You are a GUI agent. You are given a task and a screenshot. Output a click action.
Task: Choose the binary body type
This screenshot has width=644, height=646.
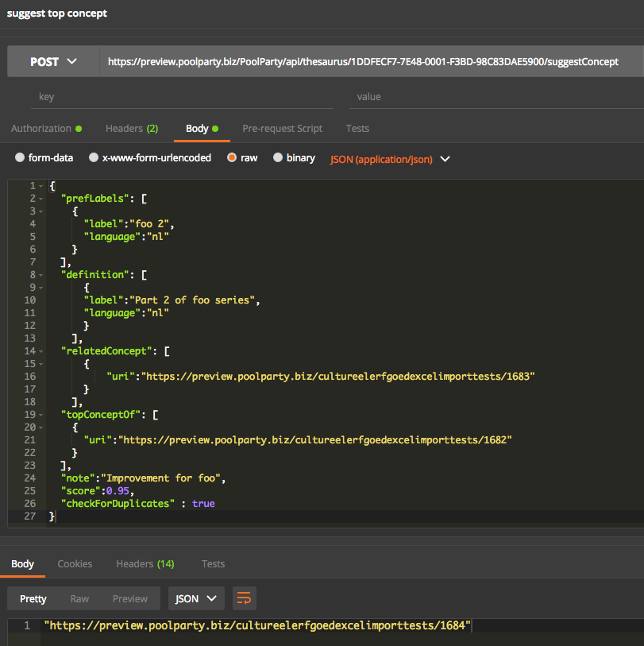[278, 158]
